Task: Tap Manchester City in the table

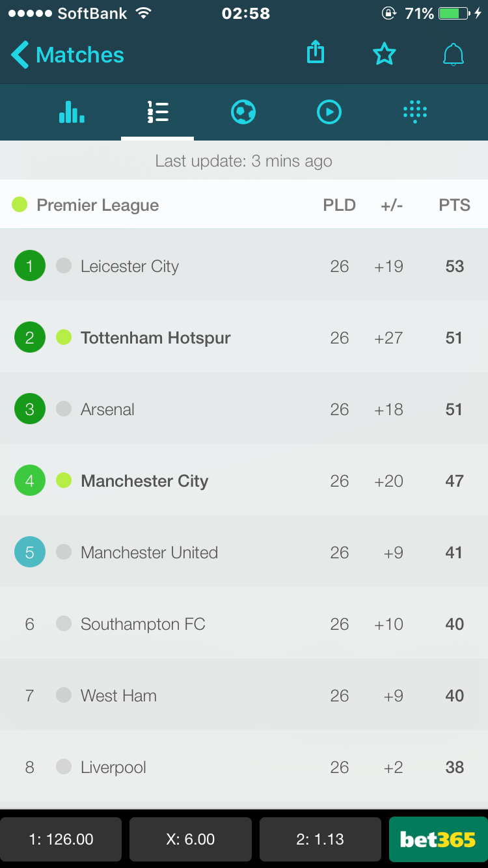Action: pos(144,481)
